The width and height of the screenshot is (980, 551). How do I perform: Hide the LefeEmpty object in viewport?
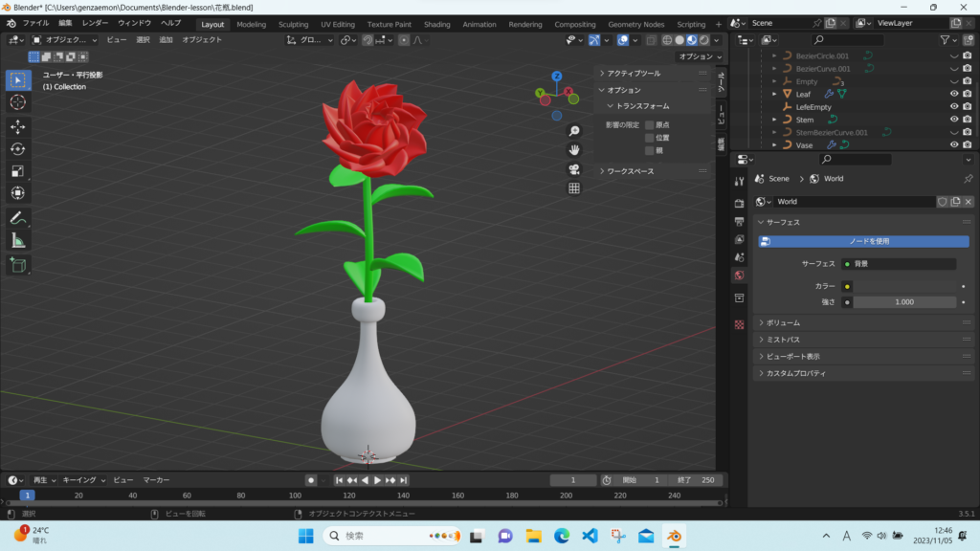954,107
